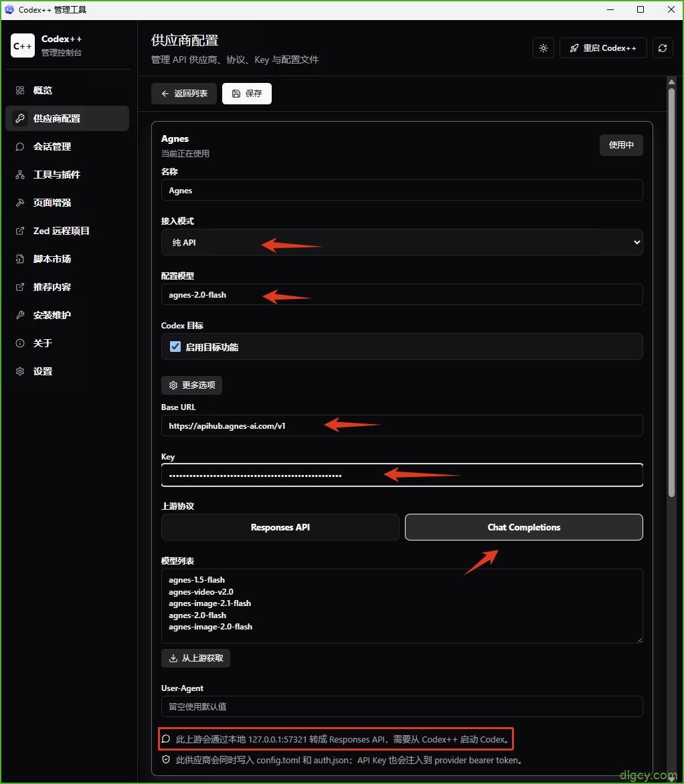Restart Codex++ with the rocket button
This screenshot has width=684, height=784.
(603, 48)
